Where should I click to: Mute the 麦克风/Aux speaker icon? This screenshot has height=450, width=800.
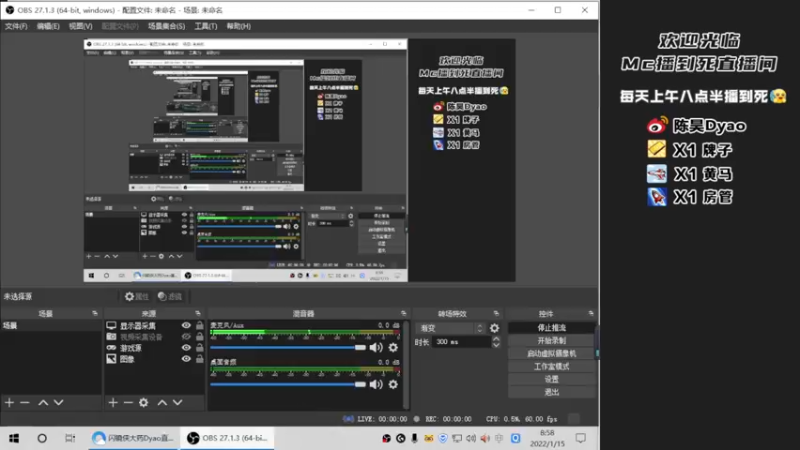click(376, 347)
